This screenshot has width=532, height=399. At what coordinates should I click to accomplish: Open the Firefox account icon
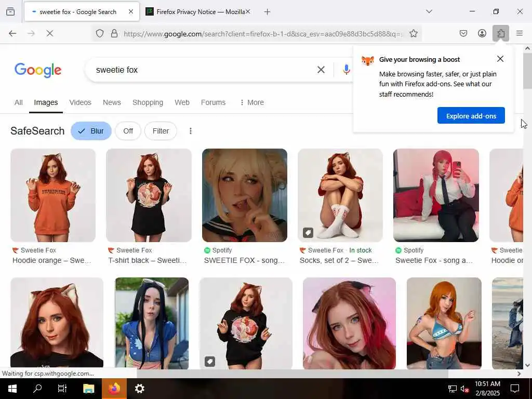(x=482, y=33)
